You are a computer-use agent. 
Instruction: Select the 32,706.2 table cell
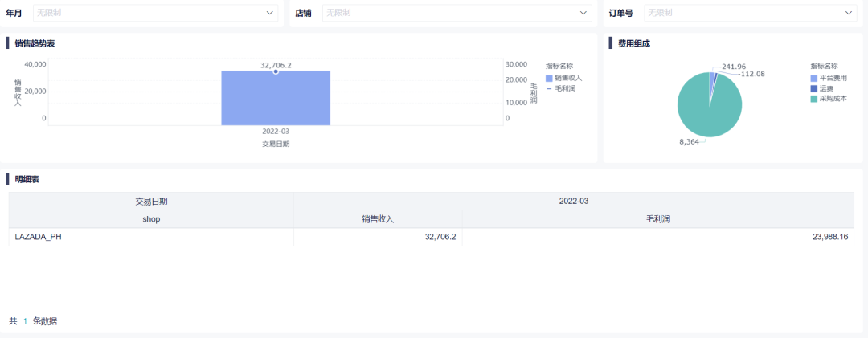pyautogui.click(x=378, y=237)
